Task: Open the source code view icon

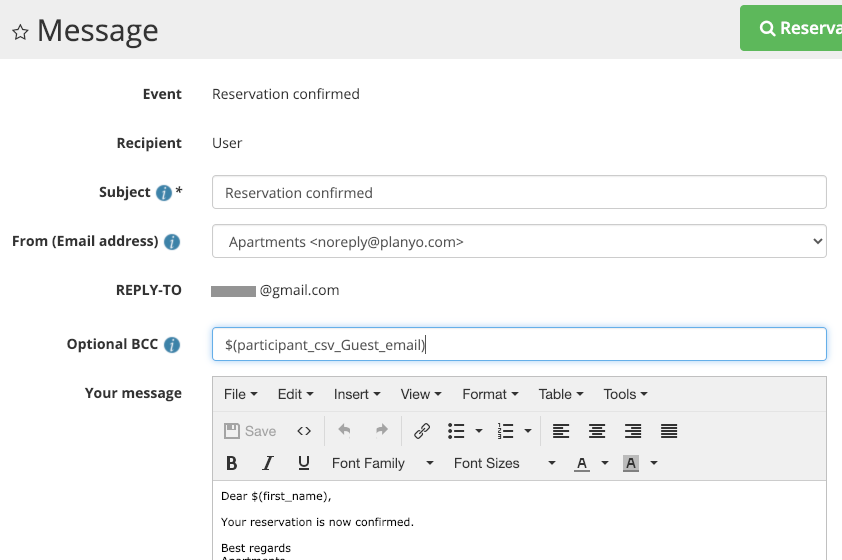Action: 304,431
